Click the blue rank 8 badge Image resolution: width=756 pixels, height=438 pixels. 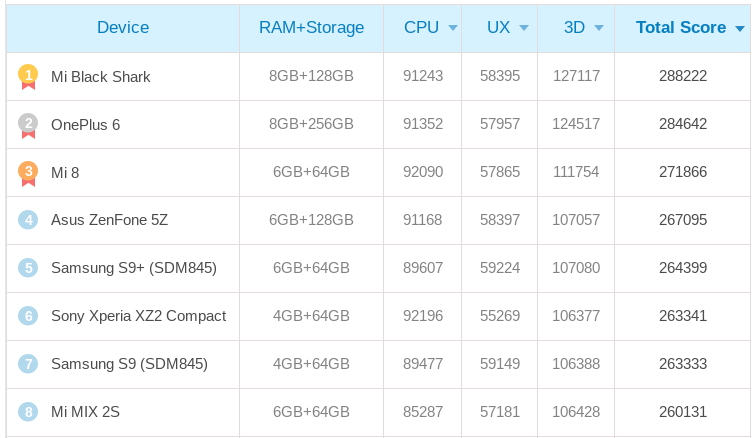coord(28,412)
